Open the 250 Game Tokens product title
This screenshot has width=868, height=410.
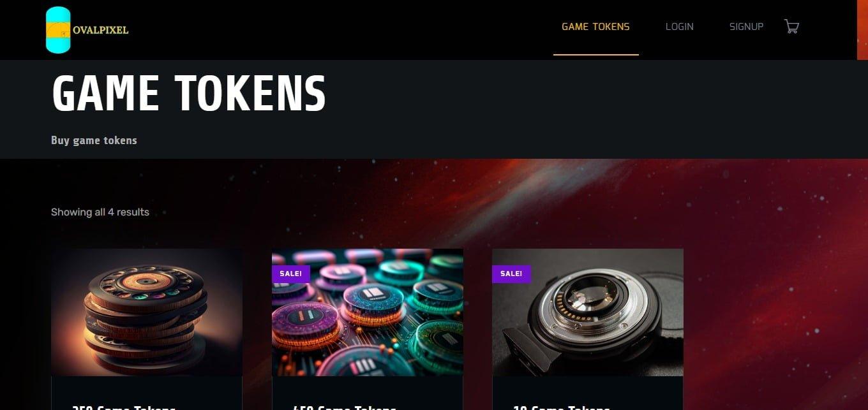124,407
